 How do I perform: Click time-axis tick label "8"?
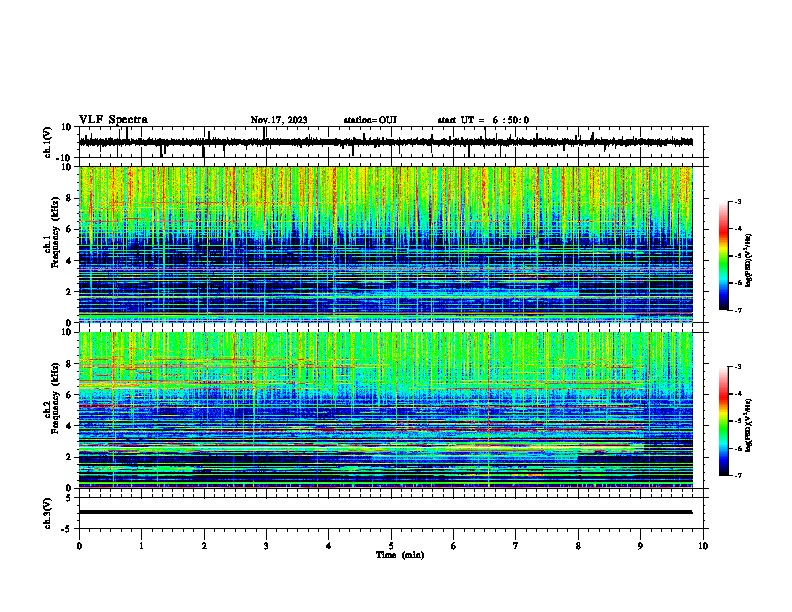point(578,546)
